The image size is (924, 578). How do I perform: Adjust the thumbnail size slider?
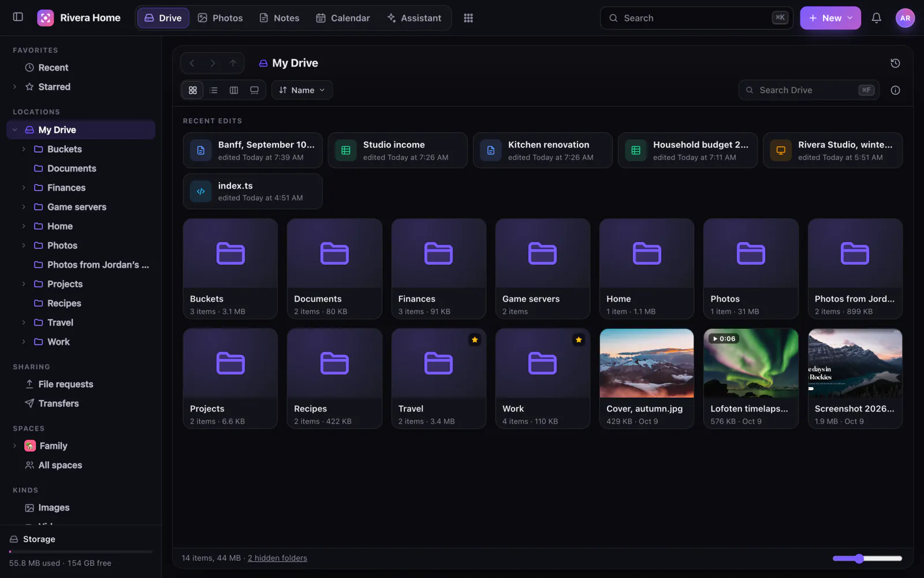[x=867, y=558]
